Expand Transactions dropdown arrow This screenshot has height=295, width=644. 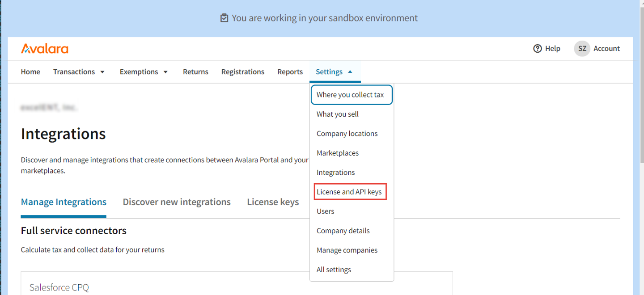coord(102,72)
